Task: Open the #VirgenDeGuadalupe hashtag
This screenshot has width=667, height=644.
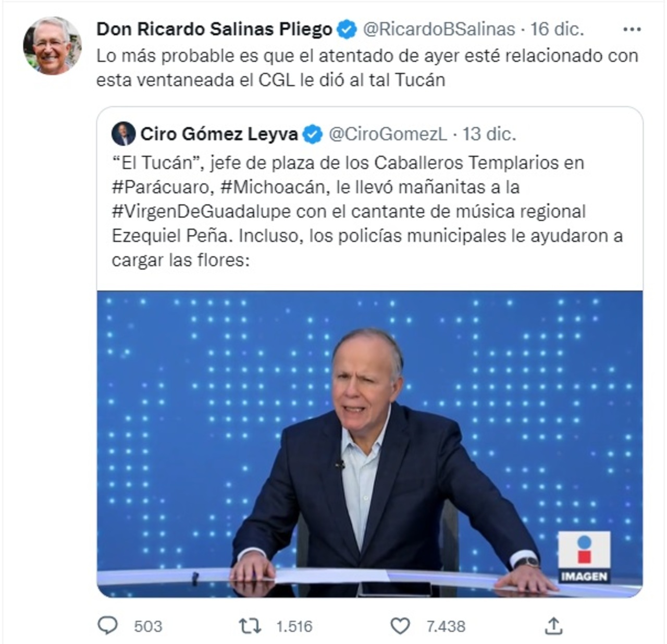Action: point(201,211)
